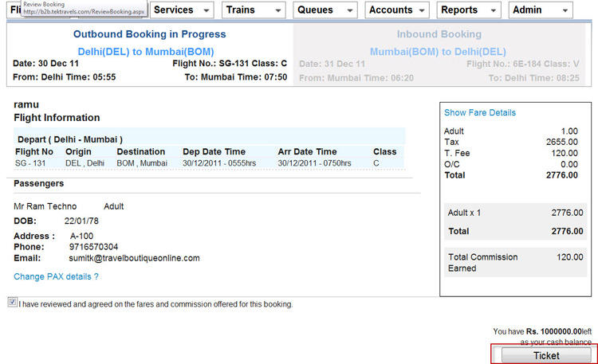Click the Change PAX details link

56,276
